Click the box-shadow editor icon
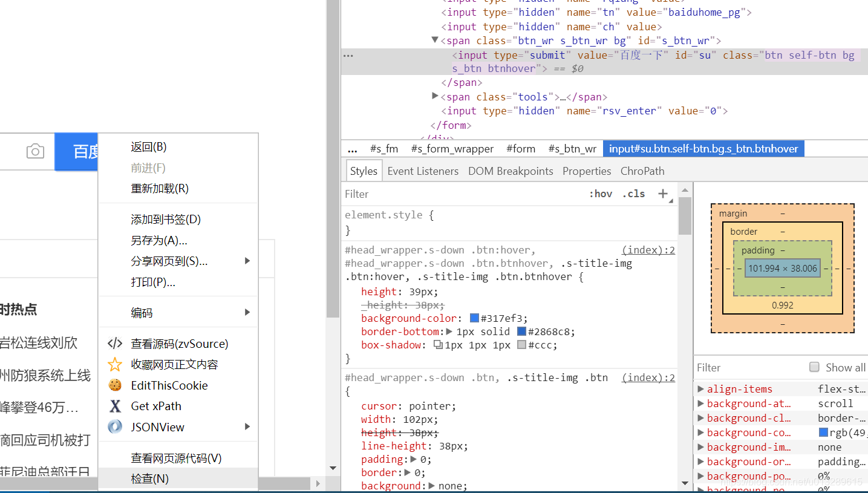Viewport: 868px width, 493px height. [x=438, y=345]
